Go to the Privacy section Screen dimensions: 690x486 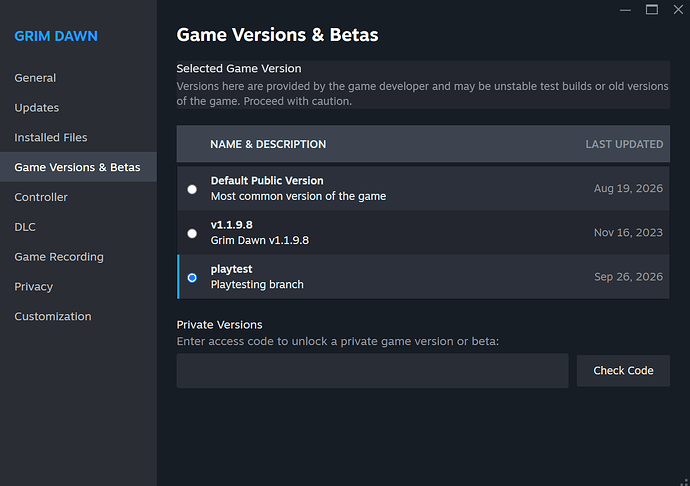pyautogui.click(x=33, y=287)
